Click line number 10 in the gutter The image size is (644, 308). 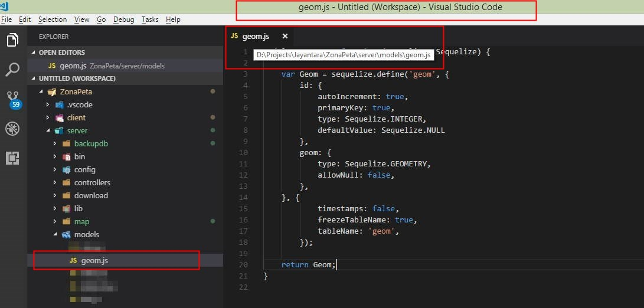(x=243, y=153)
